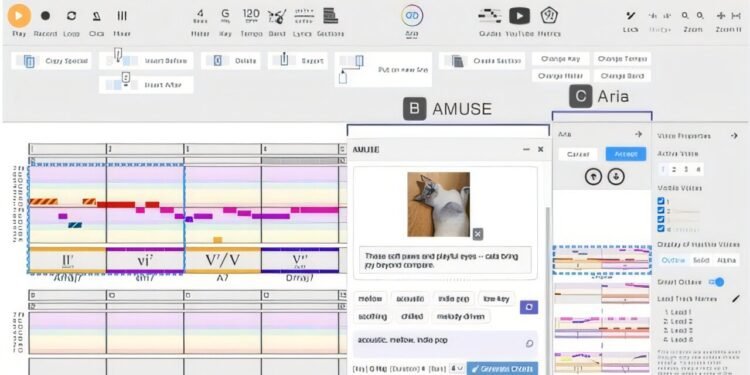Edit Lead Track Names with pencil icon
The image size is (750, 375).
pyautogui.click(x=736, y=299)
